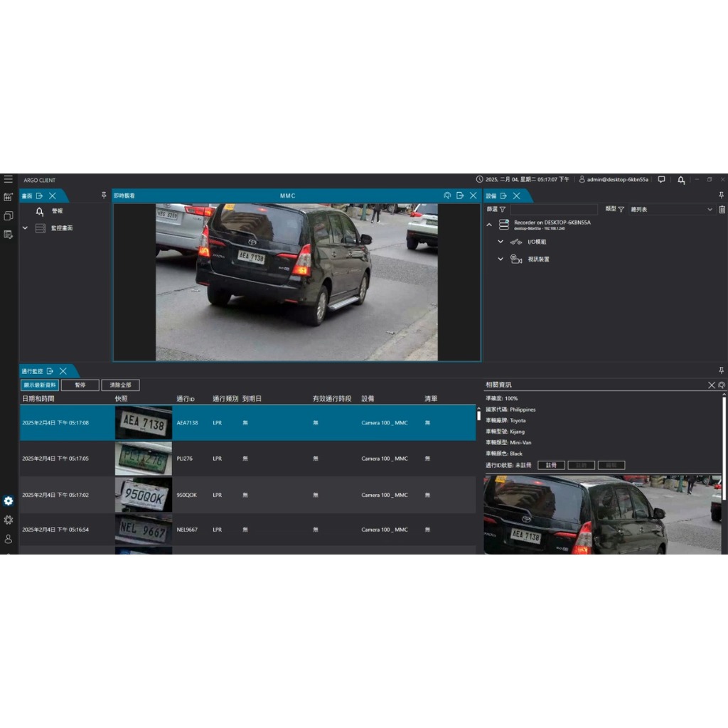Viewport: 728px width, 728px height.
Task: Expand the I/O模組 tree node
Action: coord(500,242)
